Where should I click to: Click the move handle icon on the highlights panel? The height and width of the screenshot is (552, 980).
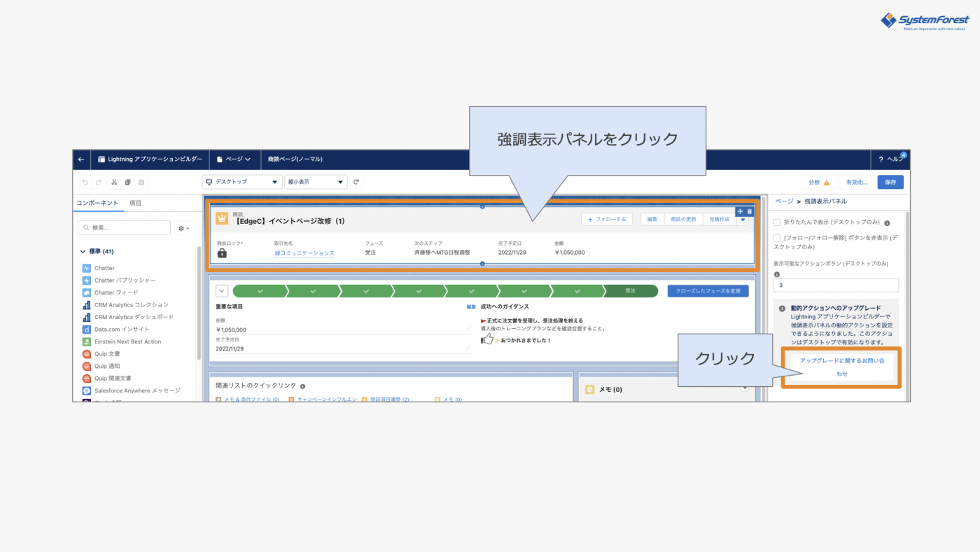741,211
